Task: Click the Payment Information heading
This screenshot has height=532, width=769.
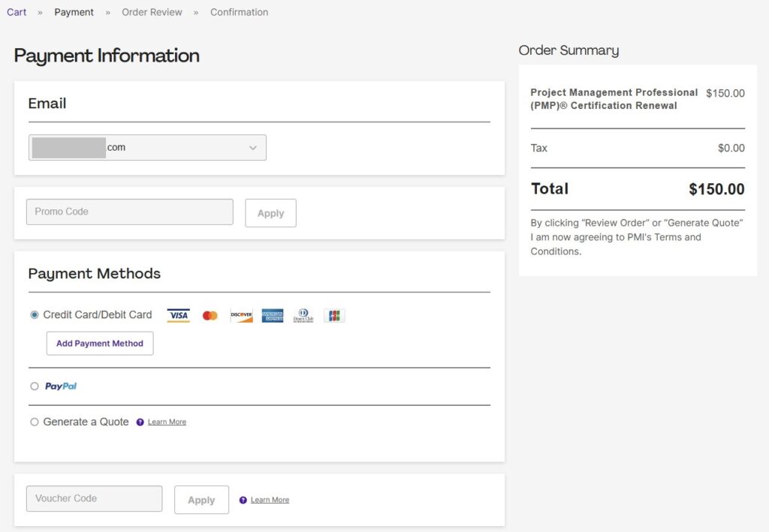Action: (x=107, y=56)
